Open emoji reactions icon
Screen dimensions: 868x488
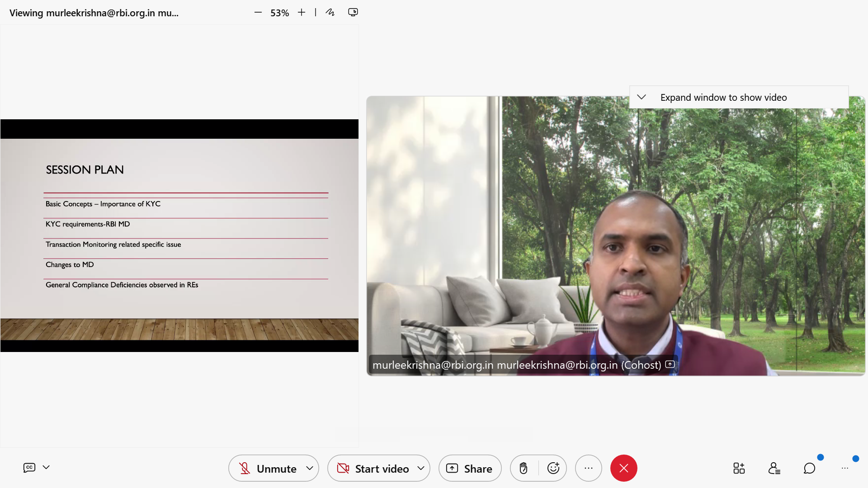click(x=553, y=468)
